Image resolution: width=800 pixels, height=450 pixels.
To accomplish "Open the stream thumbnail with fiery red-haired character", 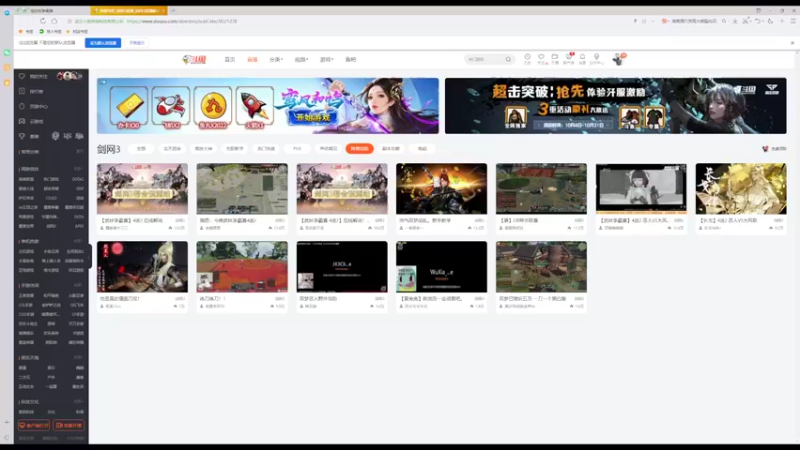I will click(441, 189).
